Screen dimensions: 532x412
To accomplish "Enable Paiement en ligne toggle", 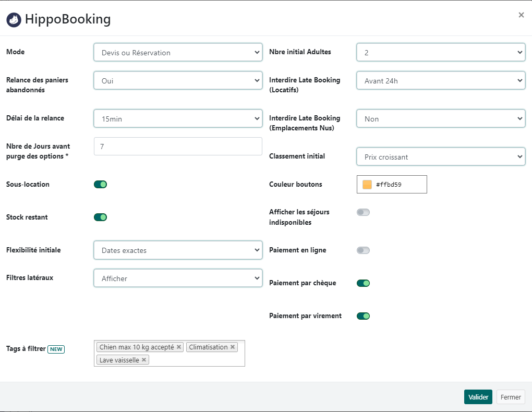I will click(x=363, y=250).
